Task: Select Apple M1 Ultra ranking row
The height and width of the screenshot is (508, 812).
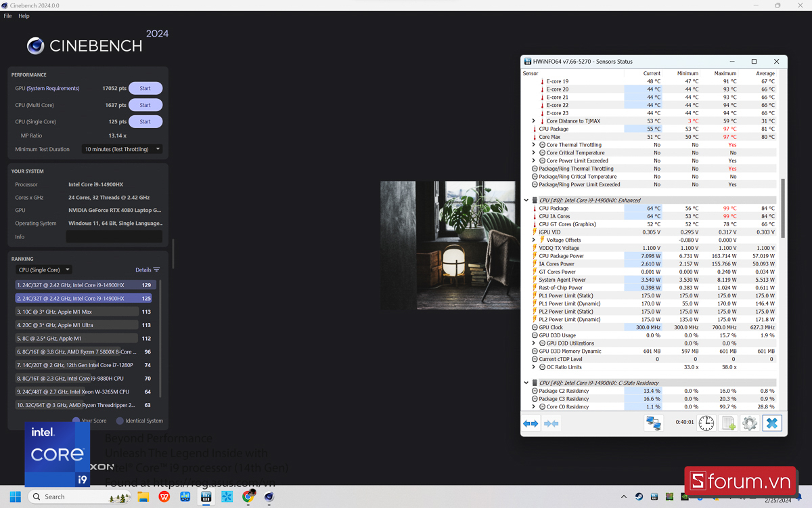Action: (x=85, y=325)
